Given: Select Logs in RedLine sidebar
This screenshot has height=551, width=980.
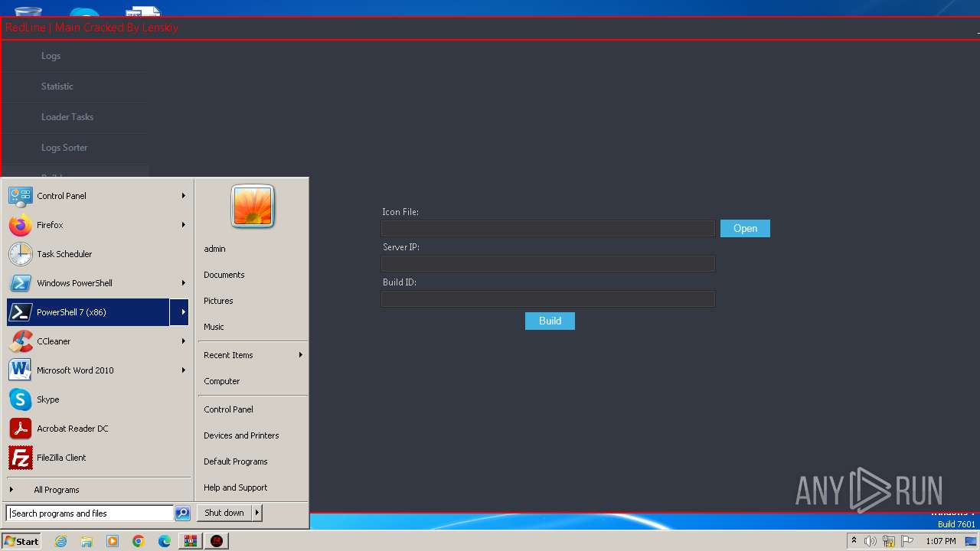Looking at the screenshot, I should coord(51,56).
